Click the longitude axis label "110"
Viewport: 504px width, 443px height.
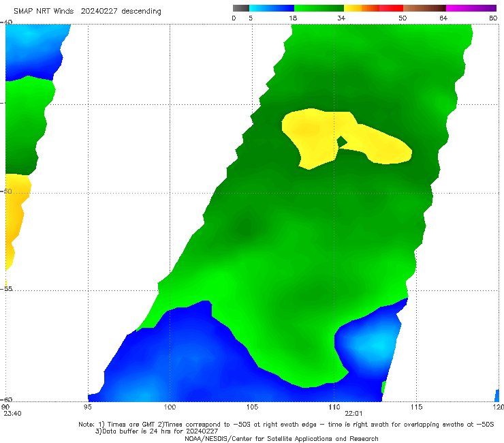pyautogui.click(x=334, y=407)
